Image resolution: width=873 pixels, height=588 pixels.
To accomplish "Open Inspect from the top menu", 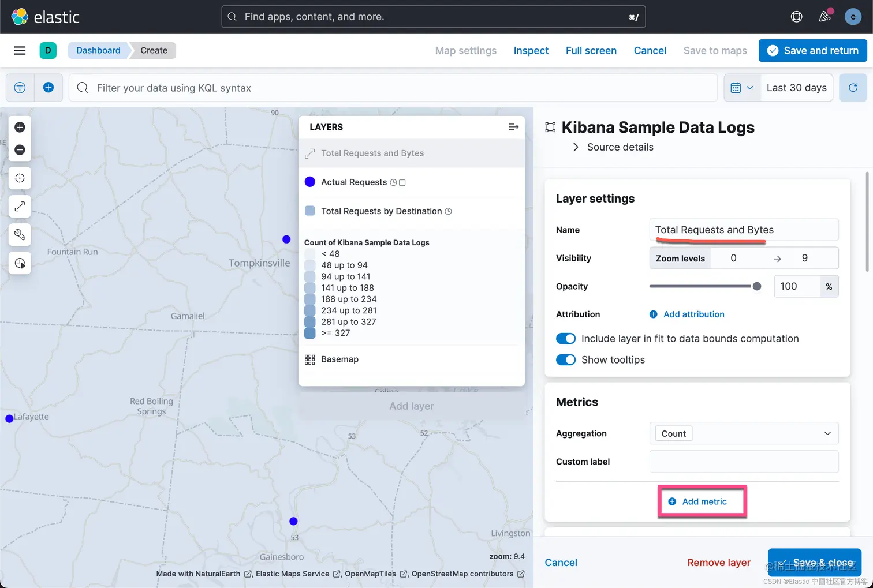I will [531, 51].
